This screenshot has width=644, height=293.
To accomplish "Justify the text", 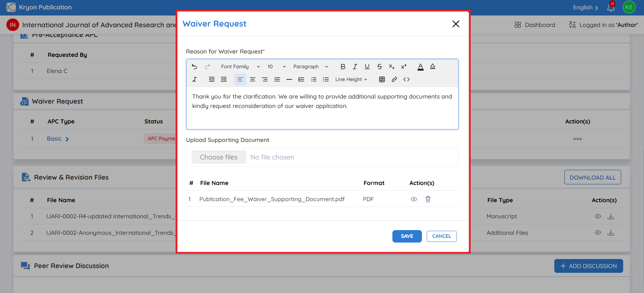I will click(x=277, y=79).
